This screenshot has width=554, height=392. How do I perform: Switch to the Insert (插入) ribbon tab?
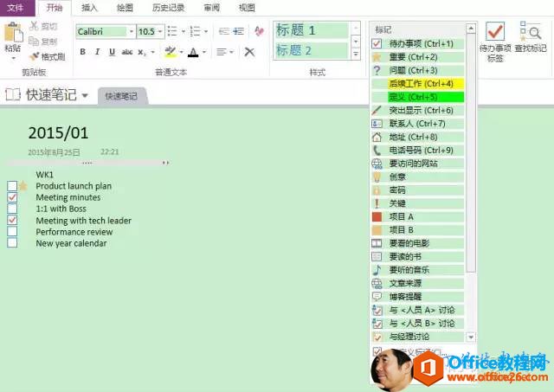(x=89, y=7)
